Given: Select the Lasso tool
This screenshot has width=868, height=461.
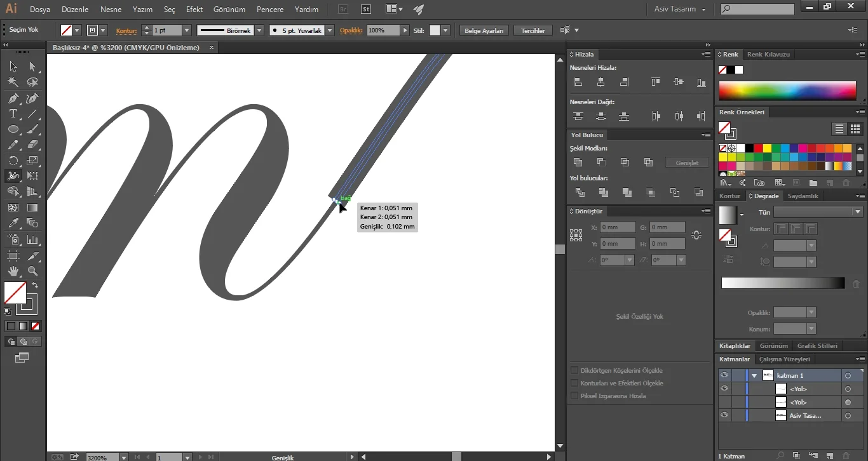Looking at the screenshot, I should pyautogui.click(x=32, y=82).
